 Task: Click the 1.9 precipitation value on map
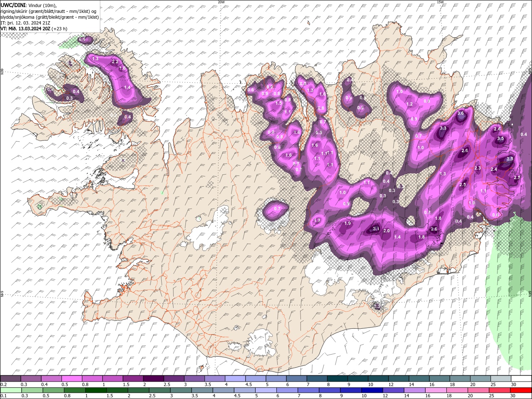(348, 224)
